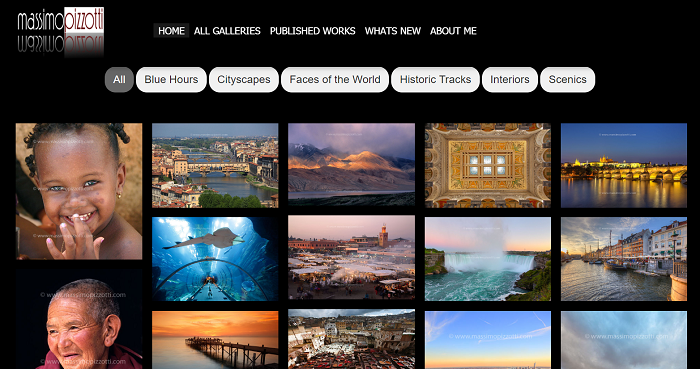The height and width of the screenshot is (369, 700).
Task: Filter gallery by Cityscapes
Action: coord(244,79)
